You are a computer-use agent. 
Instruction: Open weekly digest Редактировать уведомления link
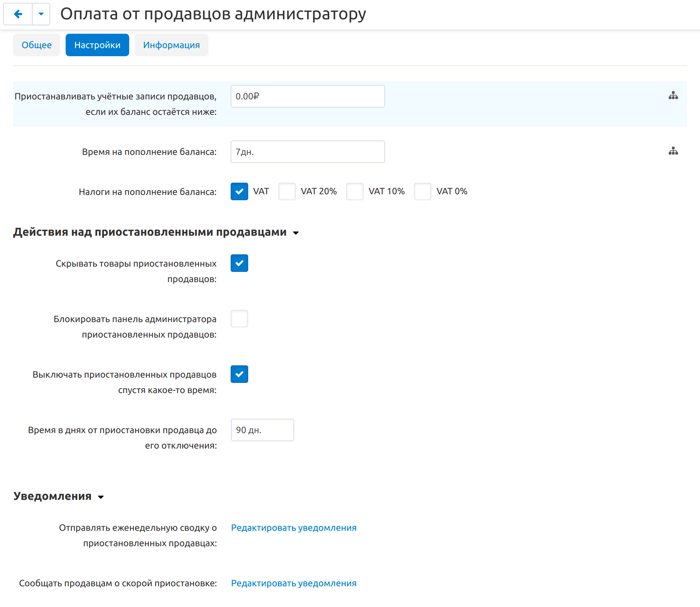pyautogui.click(x=293, y=528)
